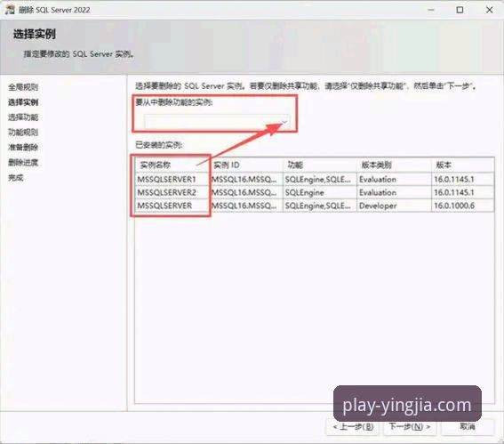Click the SQLEngine feature cell for MSSQLSERVER2
This screenshot has height=444, width=504.
click(320, 192)
